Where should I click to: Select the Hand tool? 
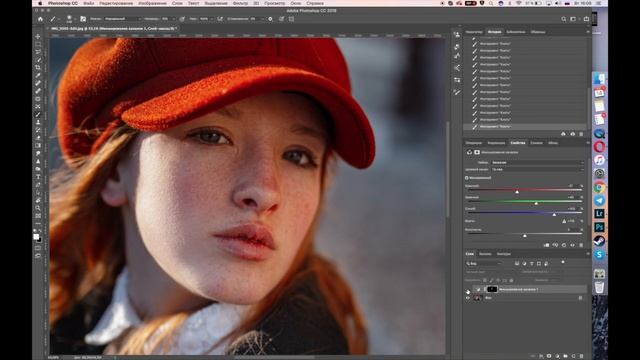38,200
